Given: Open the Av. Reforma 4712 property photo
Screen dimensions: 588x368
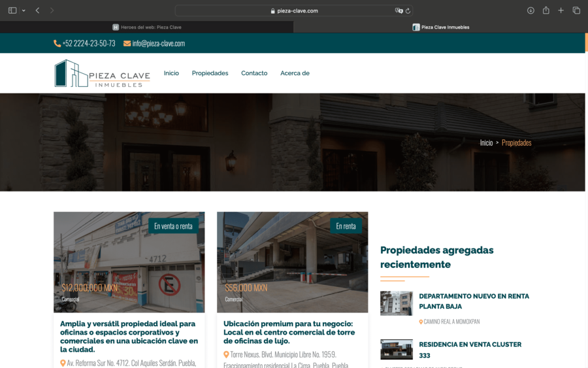Looking at the screenshot, I should (x=129, y=262).
